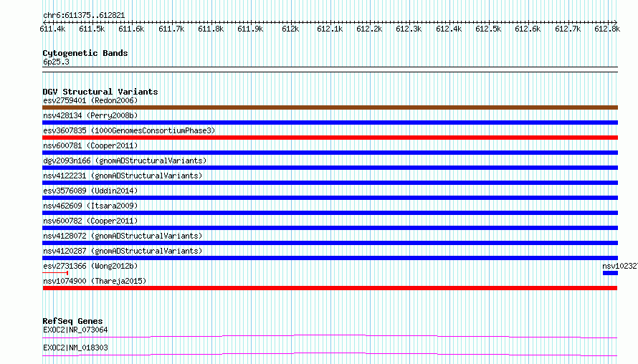The width and height of the screenshot is (638, 364).
Task: Click the 611.8k ruler tick label
Action: point(211,29)
